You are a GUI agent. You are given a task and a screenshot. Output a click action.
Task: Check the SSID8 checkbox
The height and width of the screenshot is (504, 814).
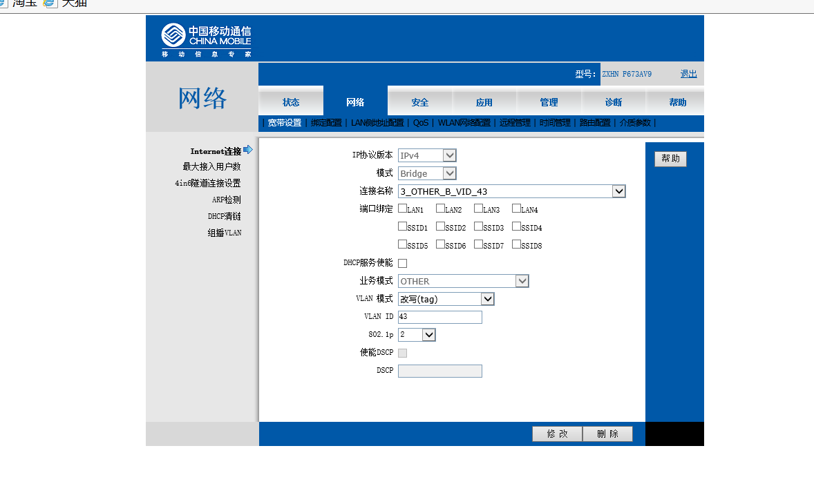point(516,244)
